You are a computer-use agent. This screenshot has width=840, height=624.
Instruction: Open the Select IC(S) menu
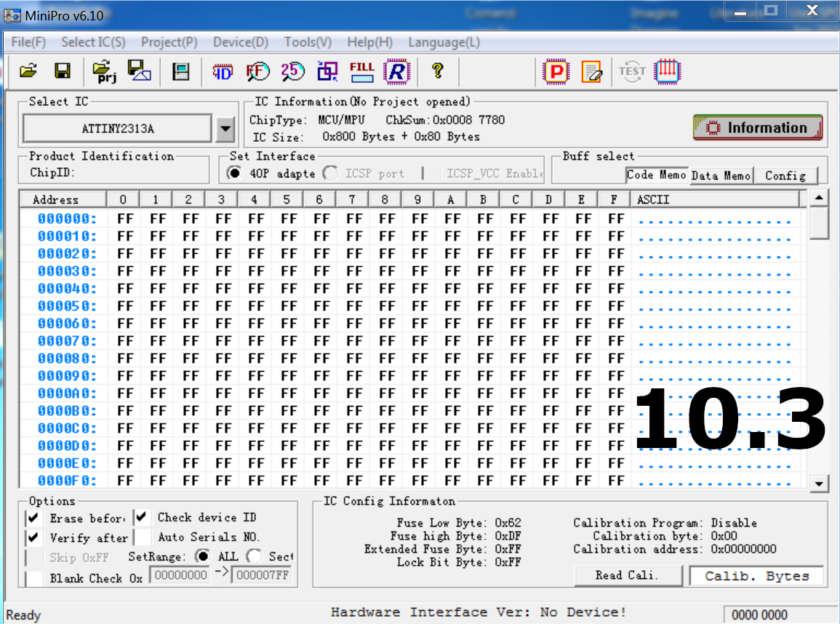point(93,42)
